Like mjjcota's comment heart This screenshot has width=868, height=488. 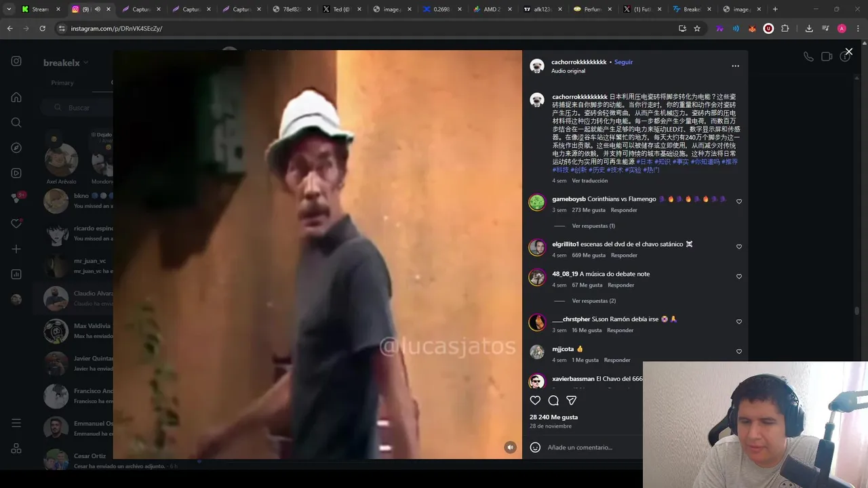tap(739, 352)
